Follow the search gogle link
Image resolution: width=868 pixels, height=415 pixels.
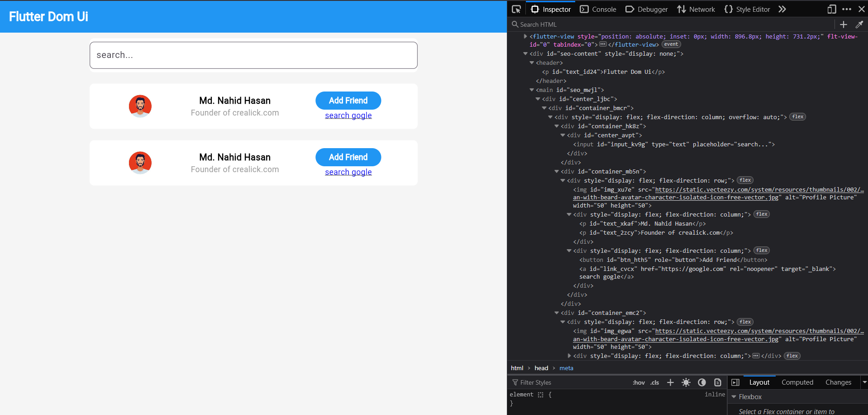click(348, 115)
